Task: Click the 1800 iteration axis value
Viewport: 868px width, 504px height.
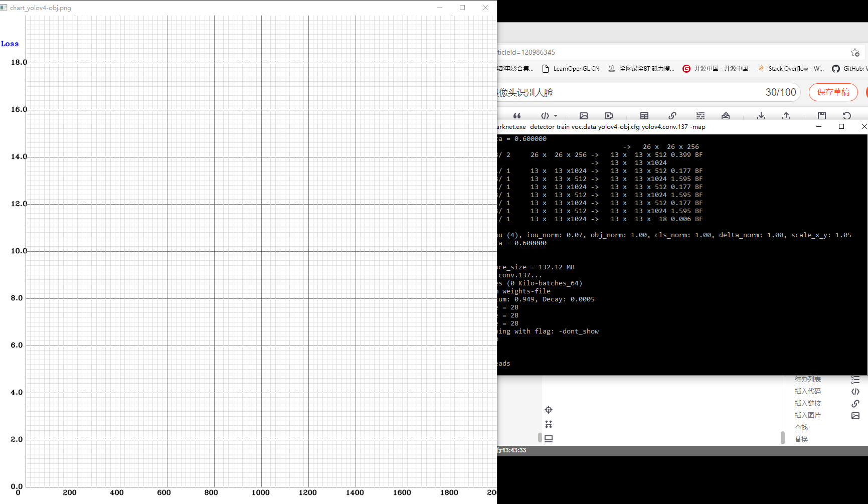Action: [x=449, y=492]
